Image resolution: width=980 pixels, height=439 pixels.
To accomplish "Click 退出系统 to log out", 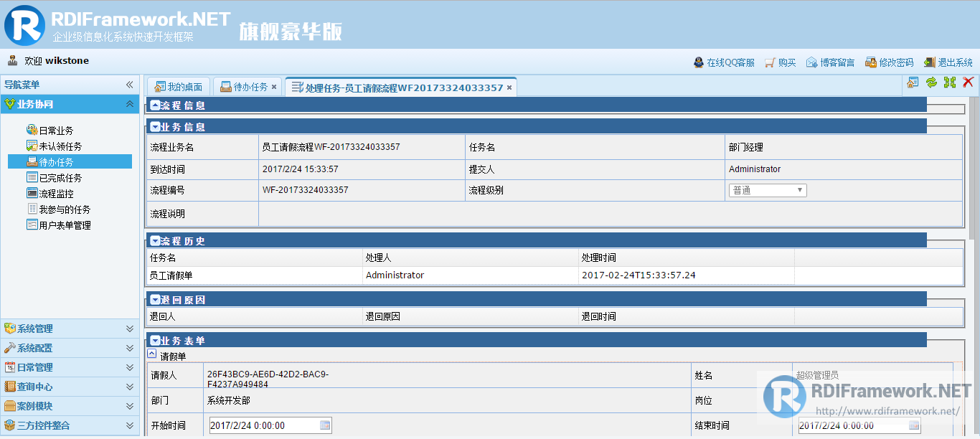I will [x=948, y=62].
